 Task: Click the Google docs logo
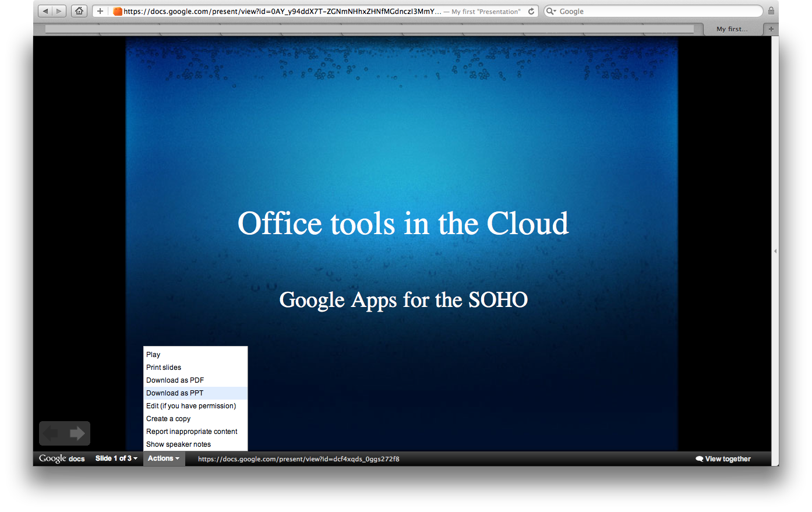(62, 459)
